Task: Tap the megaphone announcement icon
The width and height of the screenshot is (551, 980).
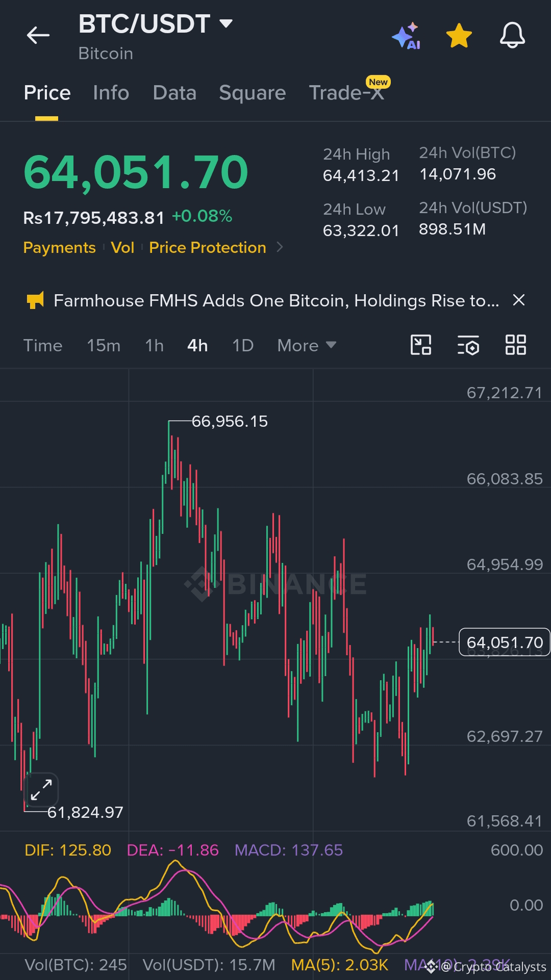Action: pos(35,301)
